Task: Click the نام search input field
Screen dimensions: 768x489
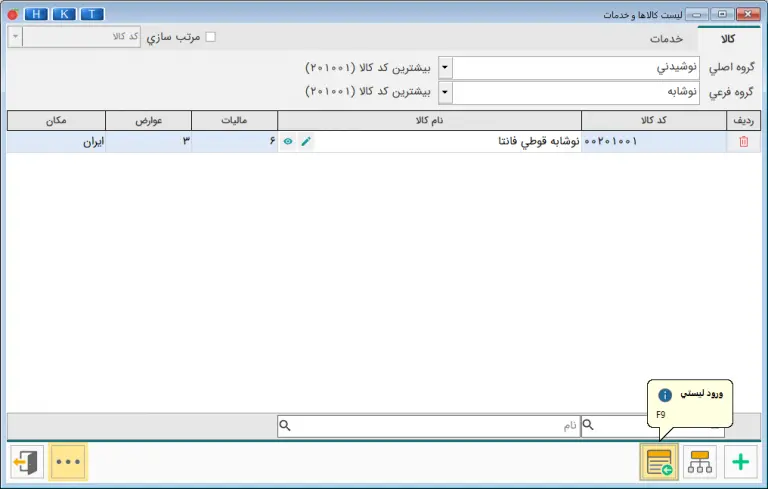Action: click(429, 426)
